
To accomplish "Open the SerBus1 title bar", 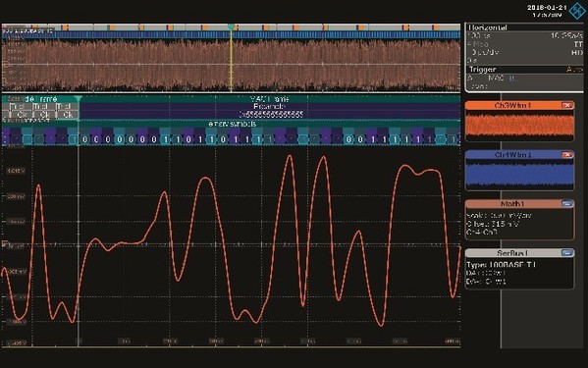I will (513, 253).
